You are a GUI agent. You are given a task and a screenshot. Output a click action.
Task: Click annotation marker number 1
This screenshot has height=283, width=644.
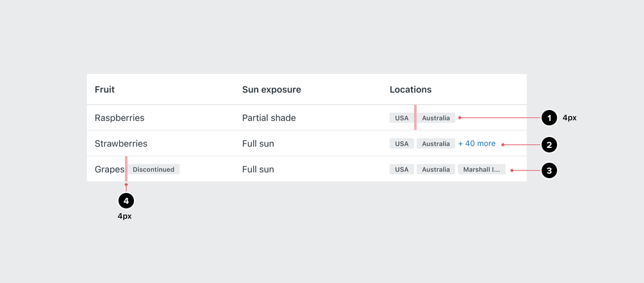pos(549,118)
